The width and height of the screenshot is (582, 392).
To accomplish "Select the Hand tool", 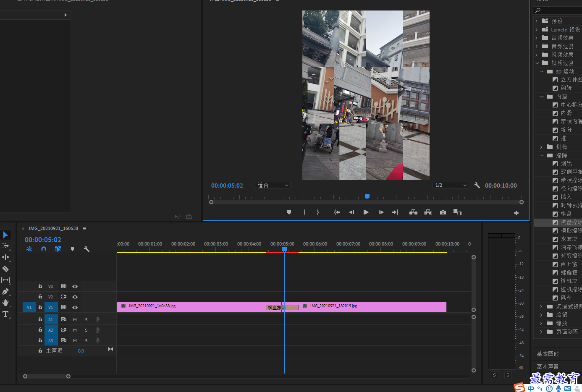I will pos(5,303).
